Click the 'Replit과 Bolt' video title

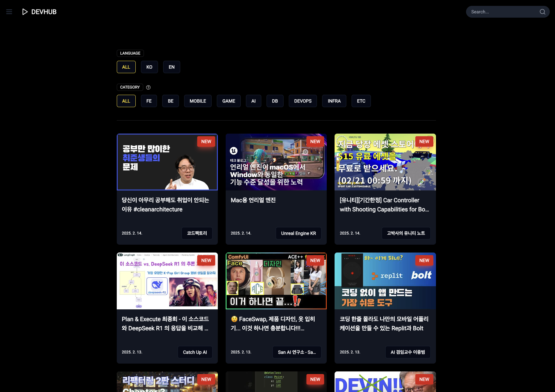pos(384,324)
